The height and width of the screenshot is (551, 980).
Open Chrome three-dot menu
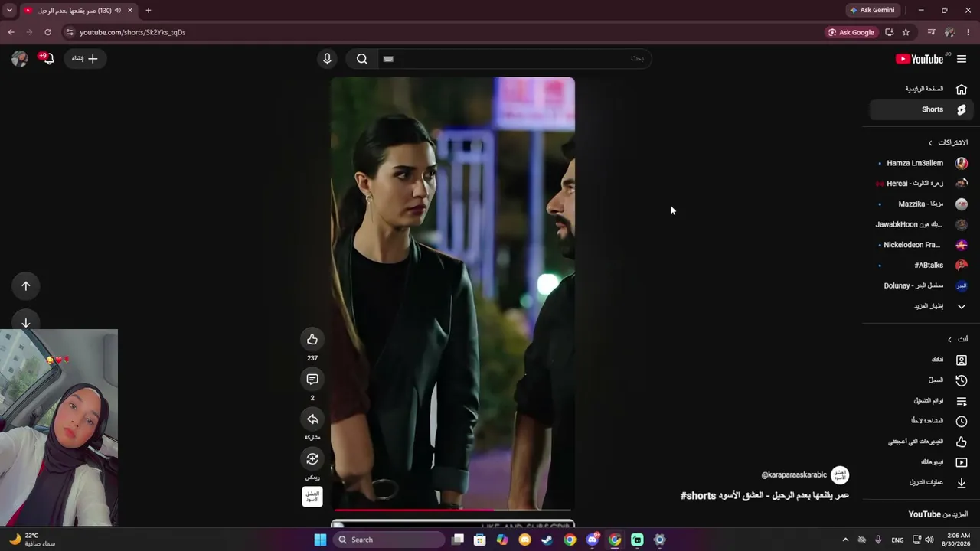969,32
